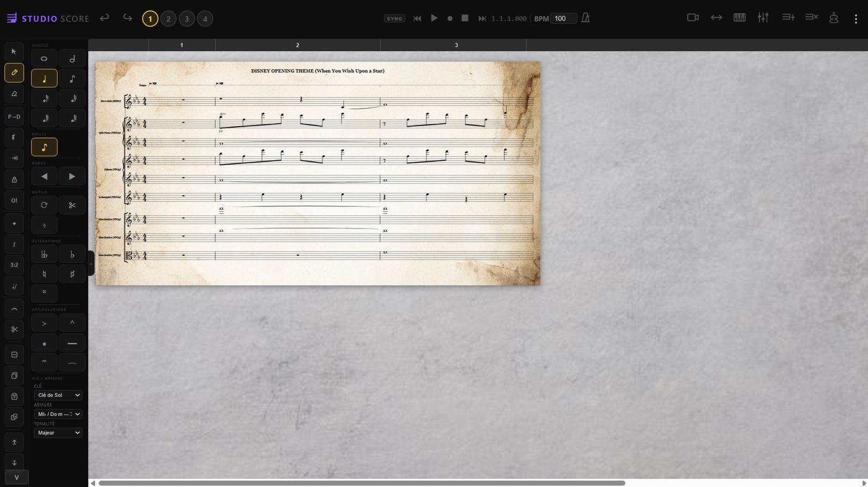This screenshot has height=487, width=868.
Task: Click the O! tool button
Action: coord(14,200)
